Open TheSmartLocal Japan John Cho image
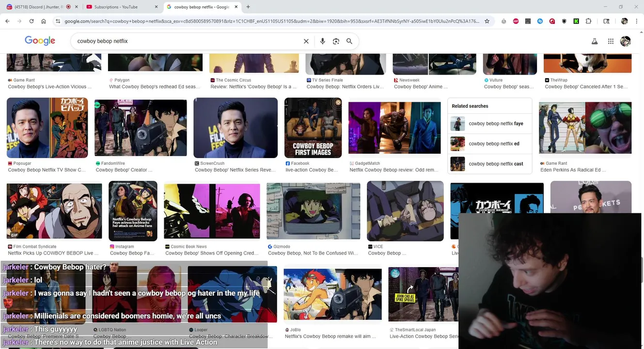The height and width of the screenshot is (349, 644). pyautogui.click(x=424, y=294)
